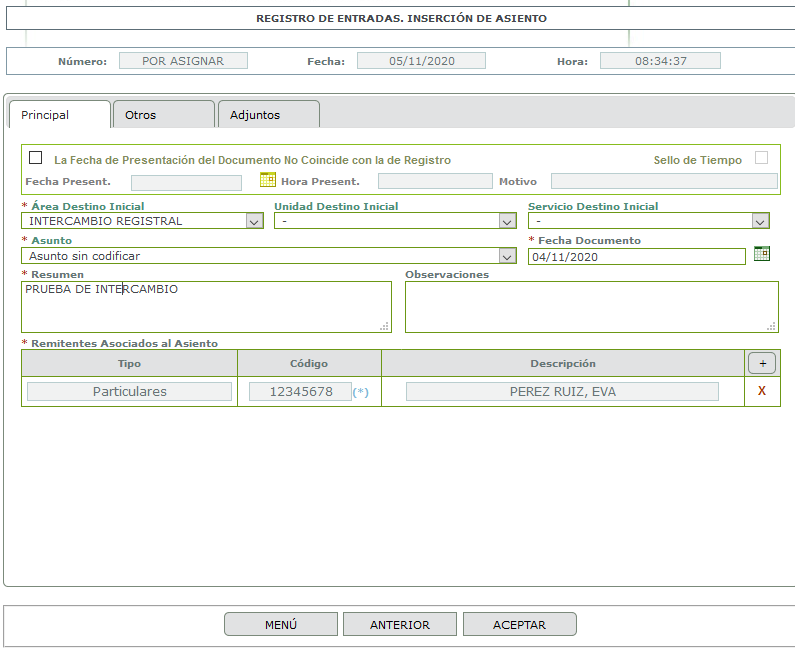The height and width of the screenshot is (651, 795).
Task: Select the código field 12345678
Action: (300, 391)
